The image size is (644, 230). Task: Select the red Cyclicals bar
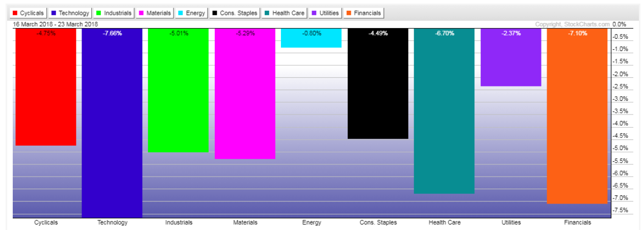click(46, 87)
